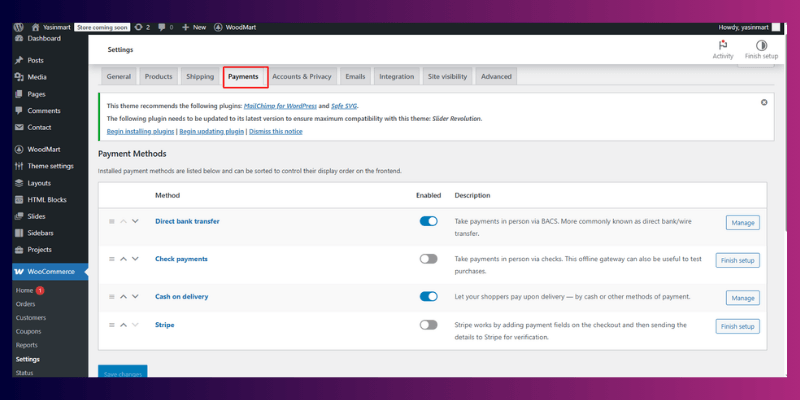Viewport: 800px width, 400px height.
Task: Click Begin installing plugins link
Action: point(140,132)
